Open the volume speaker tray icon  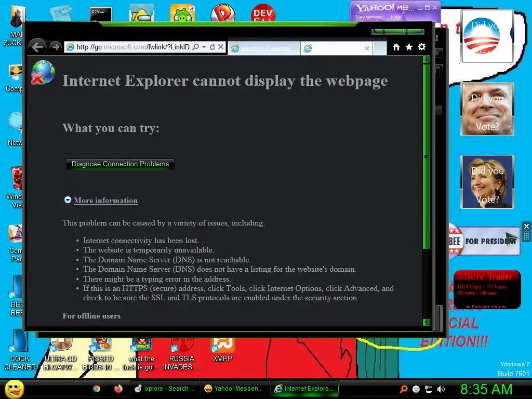(441, 389)
